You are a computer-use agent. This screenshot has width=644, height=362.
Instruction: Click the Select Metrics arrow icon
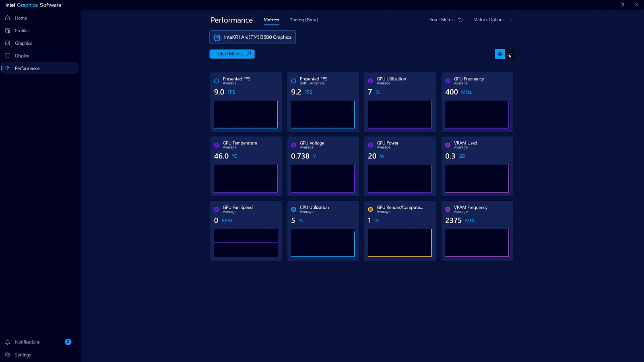click(x=249, y=54)
